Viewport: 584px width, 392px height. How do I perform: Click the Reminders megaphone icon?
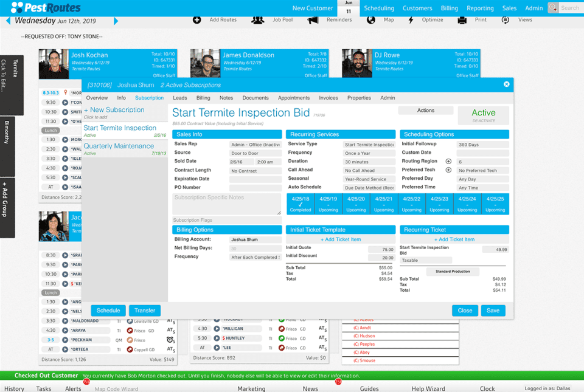point(313,19)
